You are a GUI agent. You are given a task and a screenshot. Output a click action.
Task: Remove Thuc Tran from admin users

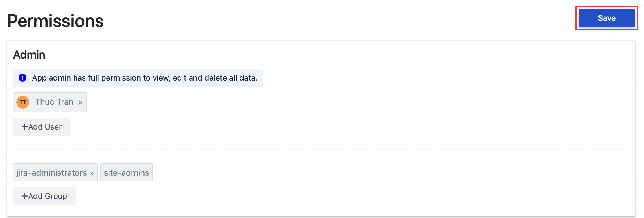point(80,103)
